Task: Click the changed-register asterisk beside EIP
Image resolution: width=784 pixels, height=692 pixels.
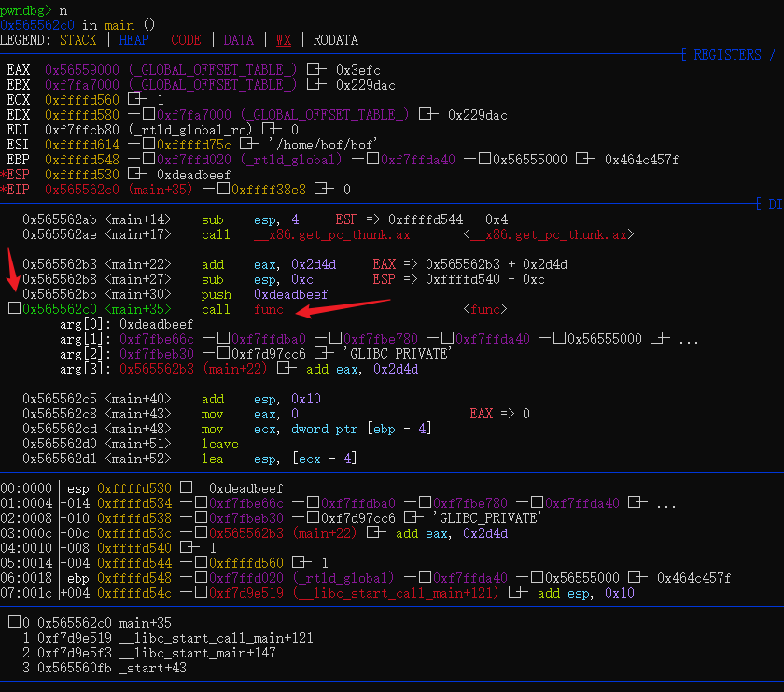Action: [x=3, y=190]
